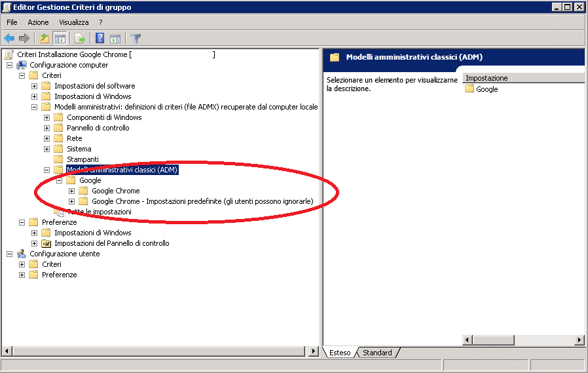Expand the Rete node
The width and height of the screenshot is (588, 373).
pyautogui.click(x=47, y=139)
